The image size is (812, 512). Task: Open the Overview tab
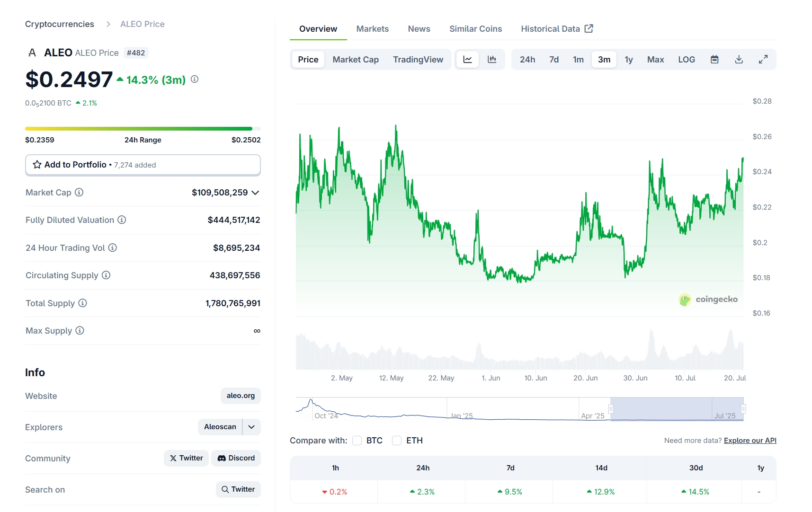click(318, 29)
